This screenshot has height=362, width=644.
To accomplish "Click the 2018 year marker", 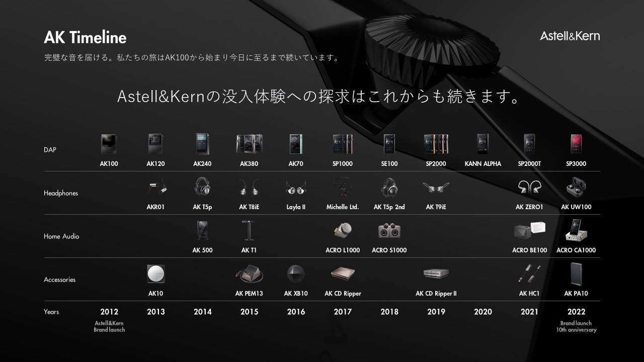I will (x=389, y=312).
